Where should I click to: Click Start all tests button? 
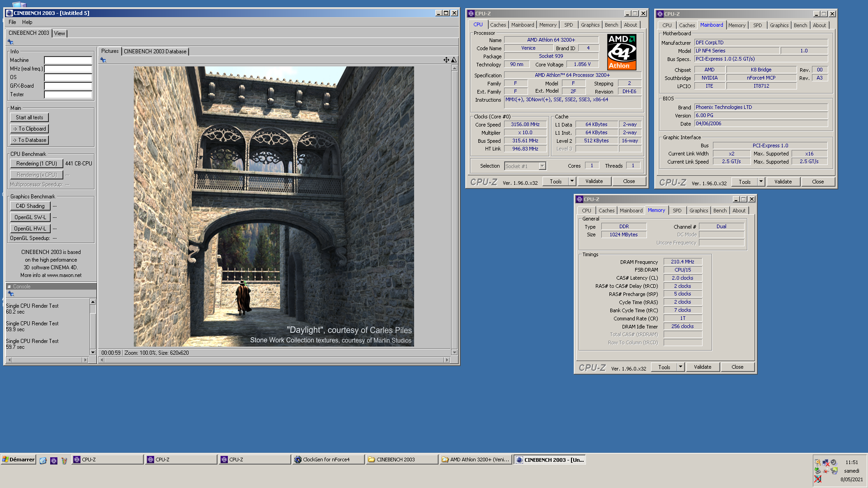coord(29,117)
